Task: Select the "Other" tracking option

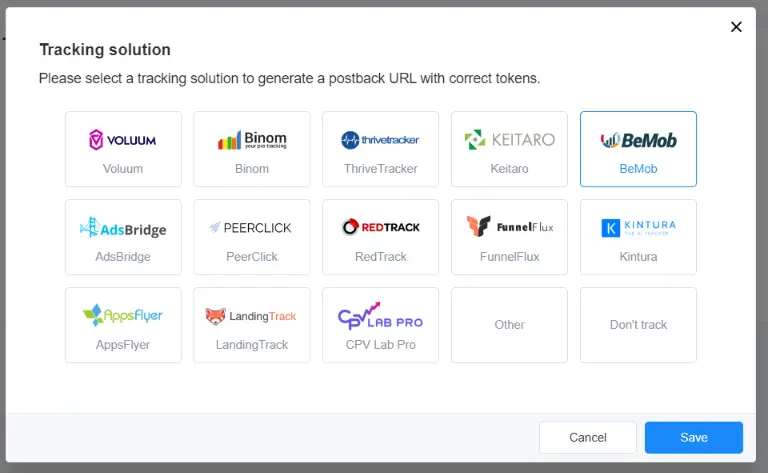Action: point(509,325)
